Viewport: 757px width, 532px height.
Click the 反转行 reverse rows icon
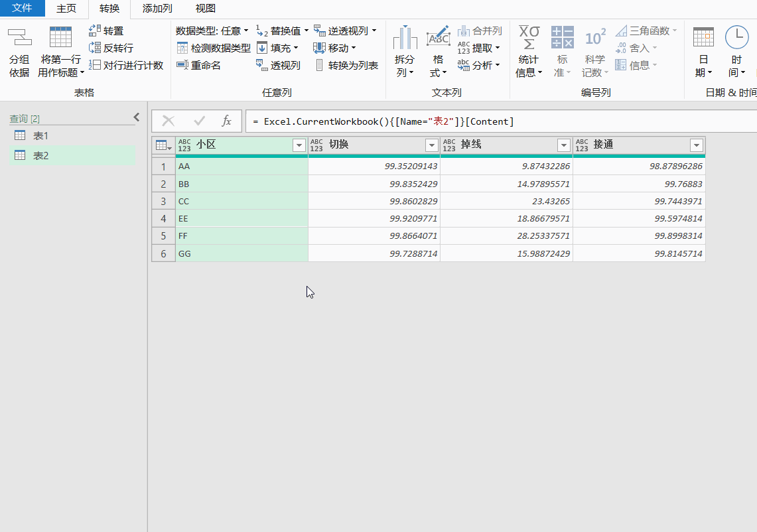pyautogui.click(x=95, y=48)
